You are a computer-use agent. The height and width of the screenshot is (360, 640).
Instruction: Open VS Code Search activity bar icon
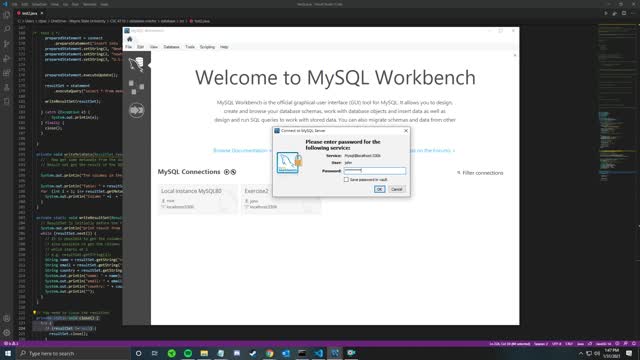[x=7, y=29]
